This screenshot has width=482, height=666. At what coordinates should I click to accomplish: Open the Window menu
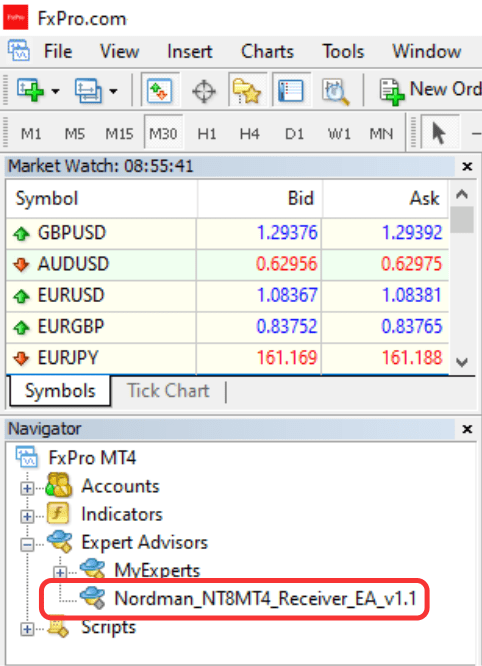(426, 52)
